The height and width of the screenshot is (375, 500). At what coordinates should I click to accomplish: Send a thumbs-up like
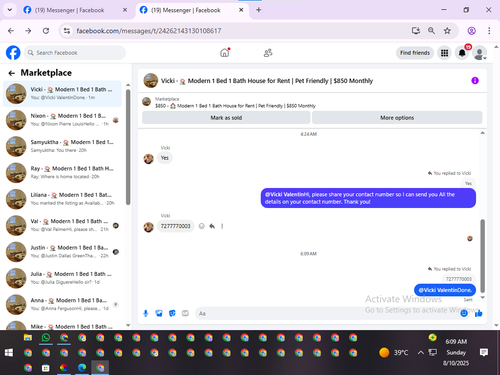(479, 313)
